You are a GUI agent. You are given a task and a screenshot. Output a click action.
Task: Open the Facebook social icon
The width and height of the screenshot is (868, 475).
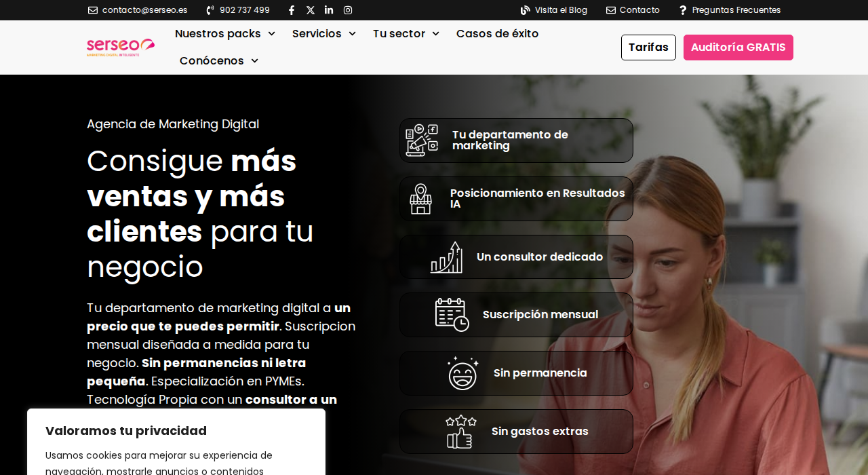(x=292, y=10)
